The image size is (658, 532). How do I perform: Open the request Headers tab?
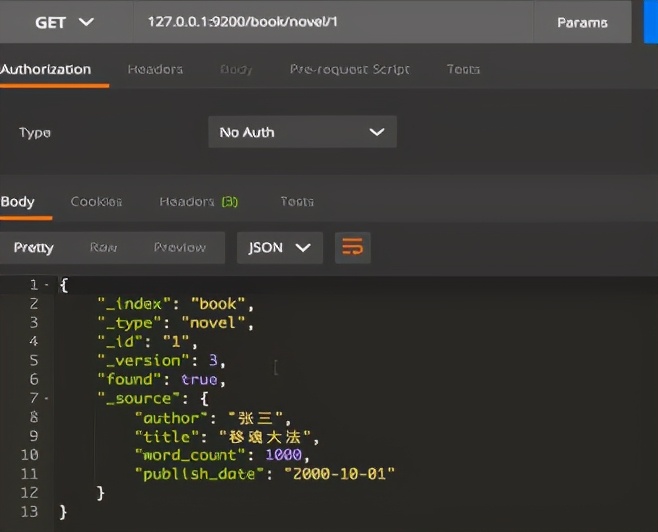pos(155,69)
